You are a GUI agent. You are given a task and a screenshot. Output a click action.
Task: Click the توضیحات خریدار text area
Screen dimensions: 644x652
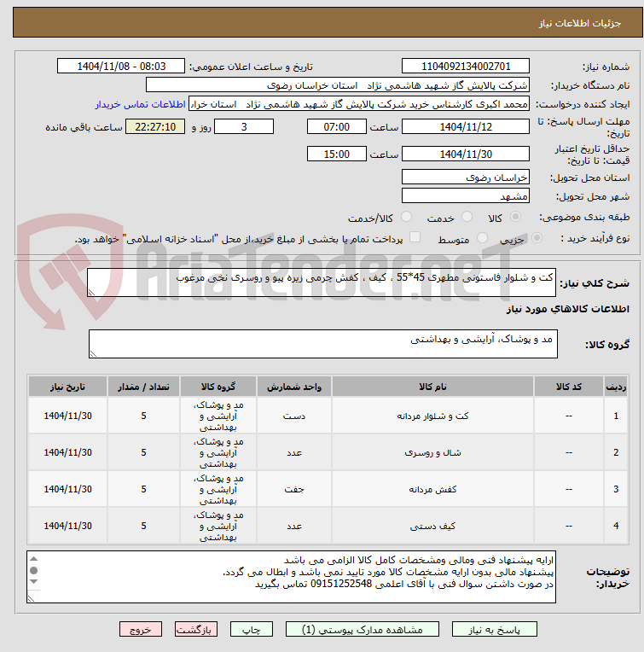click(x=291, y=577)
